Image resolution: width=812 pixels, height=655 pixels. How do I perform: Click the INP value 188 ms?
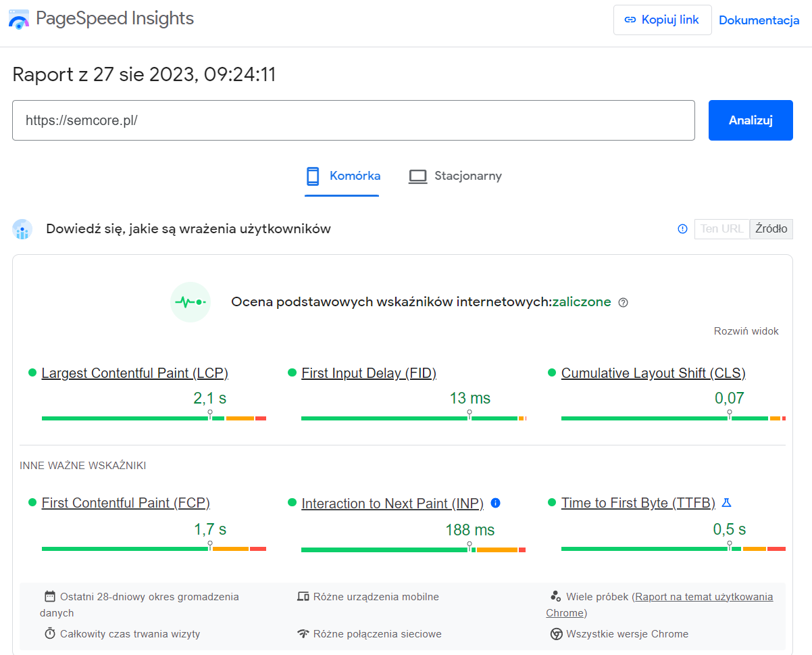(x=470, y=530)
